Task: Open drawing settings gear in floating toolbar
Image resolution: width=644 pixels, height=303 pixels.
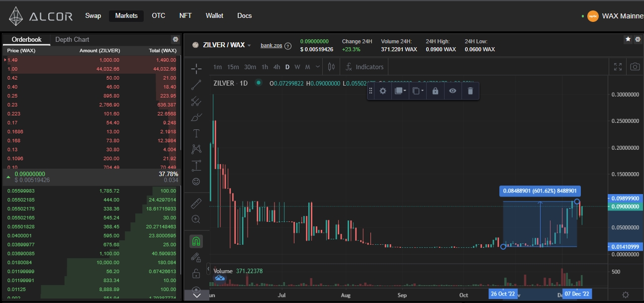Action: click(382, 91)
